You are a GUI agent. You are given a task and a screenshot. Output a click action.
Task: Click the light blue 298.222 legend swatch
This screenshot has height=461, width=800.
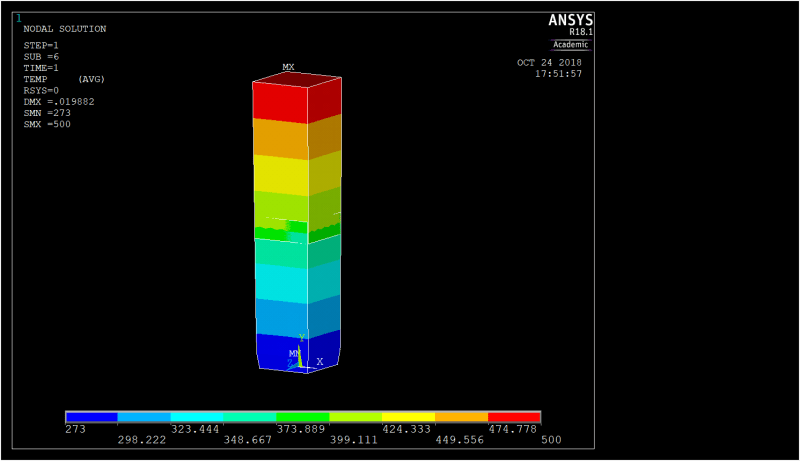coord(144,417)
